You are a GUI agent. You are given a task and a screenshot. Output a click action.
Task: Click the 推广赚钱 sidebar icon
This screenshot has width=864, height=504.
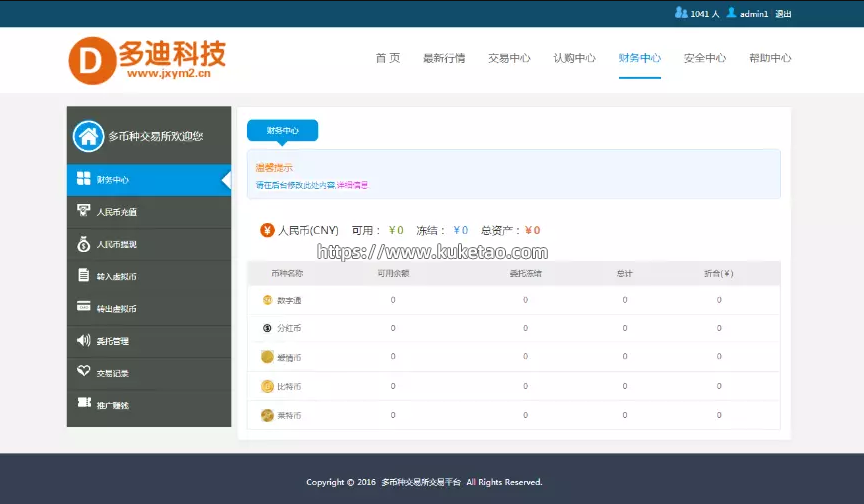point(84,404)
